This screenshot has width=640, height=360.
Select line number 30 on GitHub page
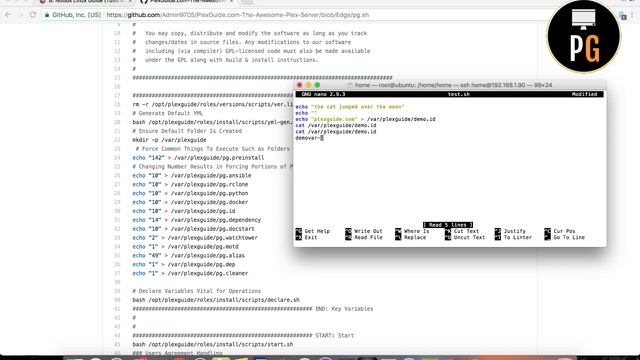pyautogui.click(x=117, y=211)
